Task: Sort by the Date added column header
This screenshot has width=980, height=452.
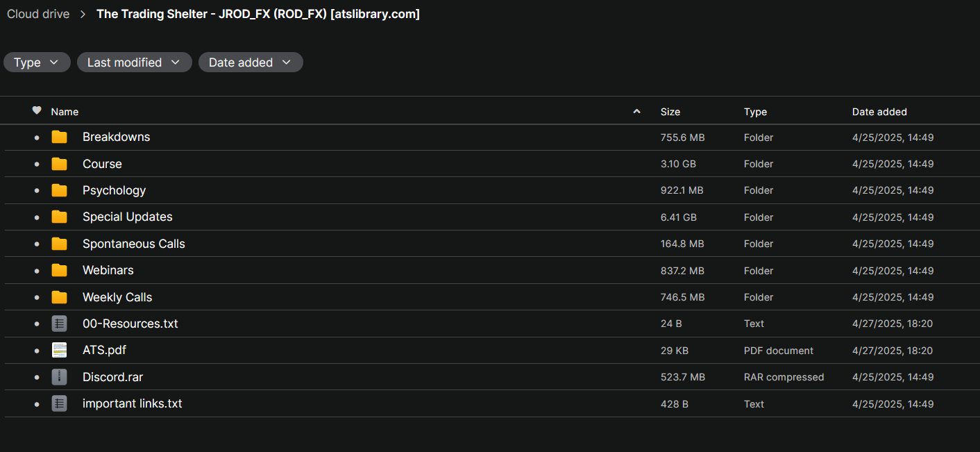Action: [879, 112]
